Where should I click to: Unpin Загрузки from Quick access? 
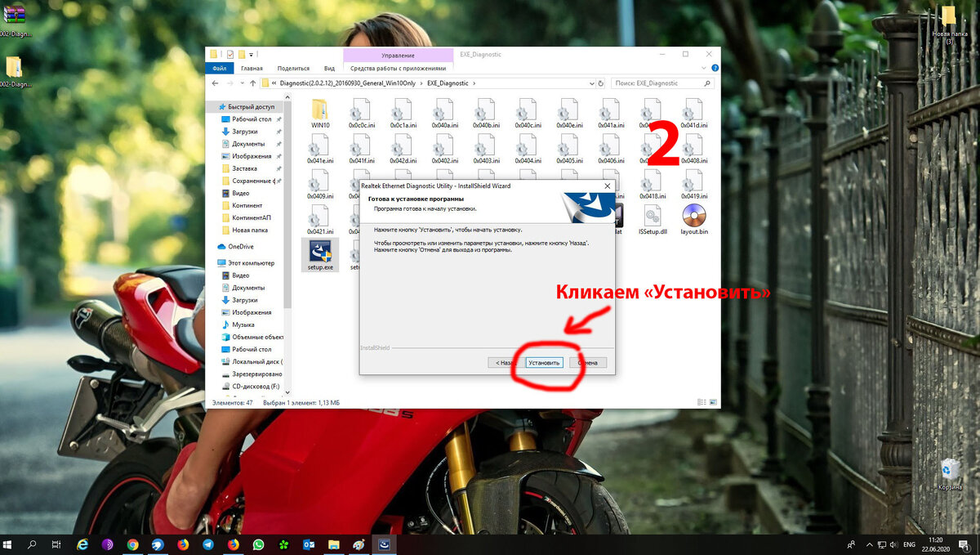[x=278, y=131]
